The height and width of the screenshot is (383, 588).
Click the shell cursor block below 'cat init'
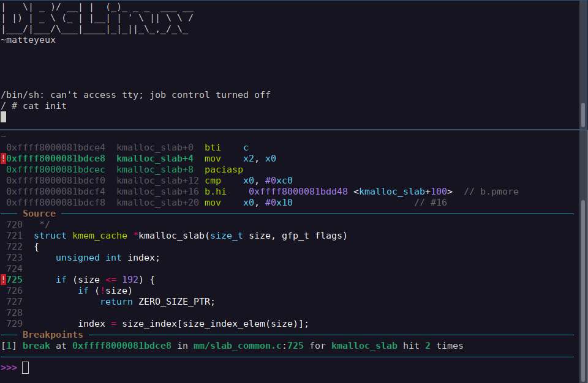click(x=4, y=117)
